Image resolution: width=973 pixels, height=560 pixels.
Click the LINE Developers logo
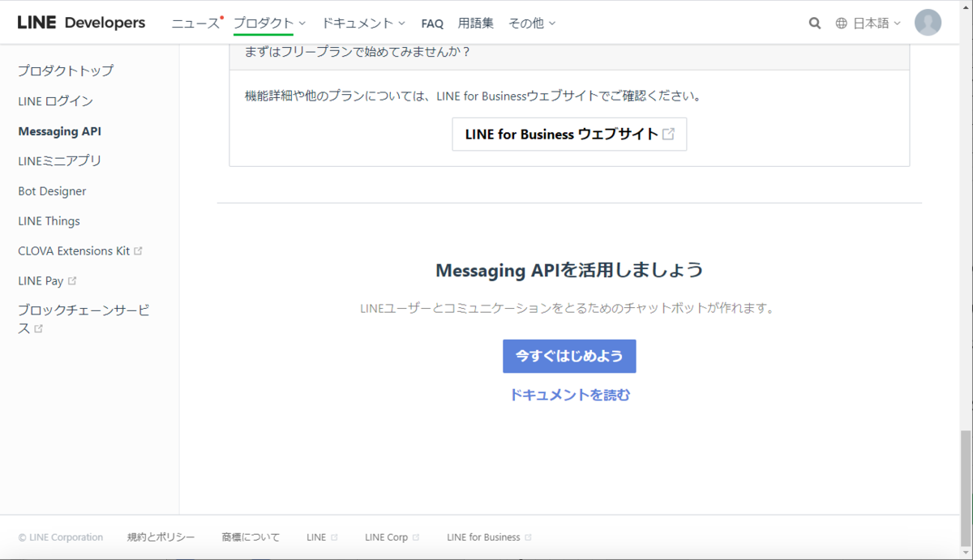81,23
